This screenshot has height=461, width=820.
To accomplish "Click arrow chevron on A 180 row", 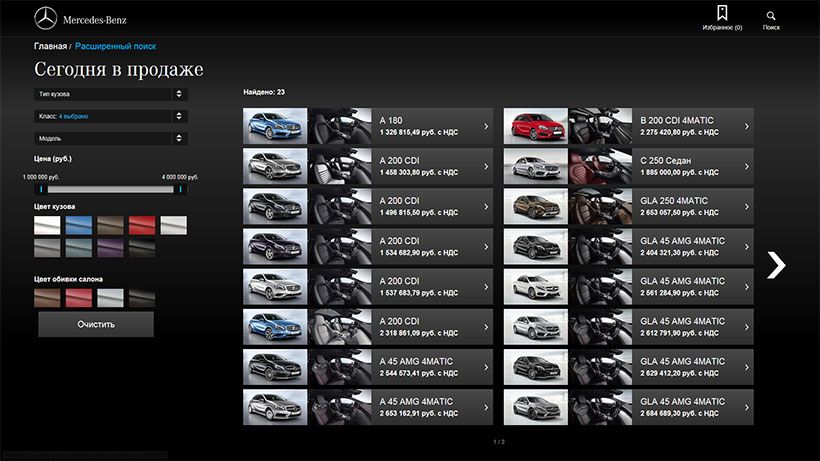I will pos(485,126).
